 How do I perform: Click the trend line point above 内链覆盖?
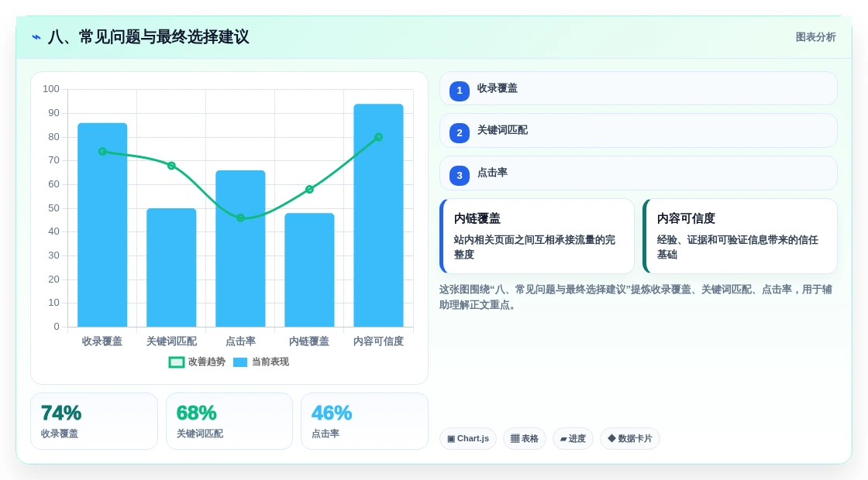click(x=309, y=189)
